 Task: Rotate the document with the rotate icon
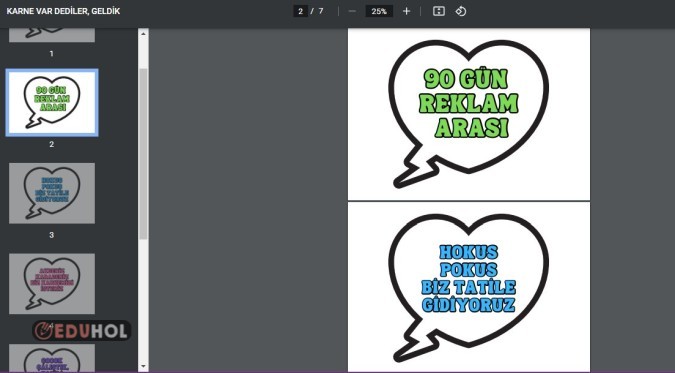coord(461,11)
